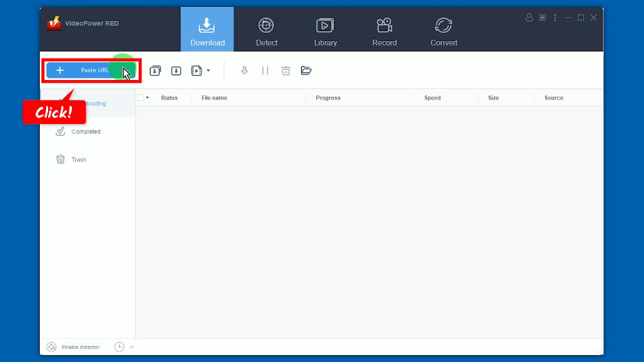This screenshot has width=644, height=362.
Task: Click the Speed column header
Action: pos(433,97)
